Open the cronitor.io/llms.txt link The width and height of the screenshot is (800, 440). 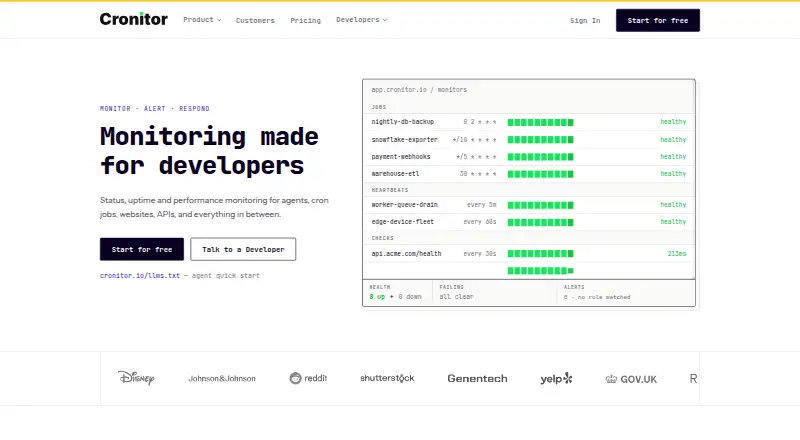(140, 276)
